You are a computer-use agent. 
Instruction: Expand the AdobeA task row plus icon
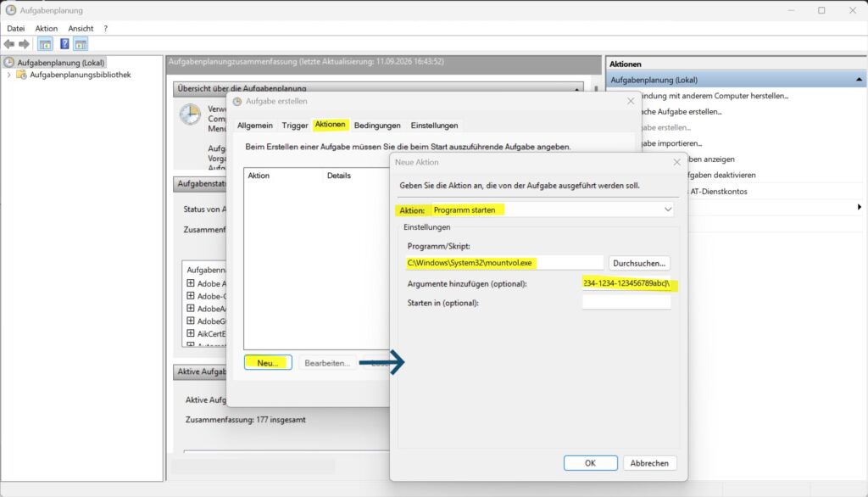(191, 308)
